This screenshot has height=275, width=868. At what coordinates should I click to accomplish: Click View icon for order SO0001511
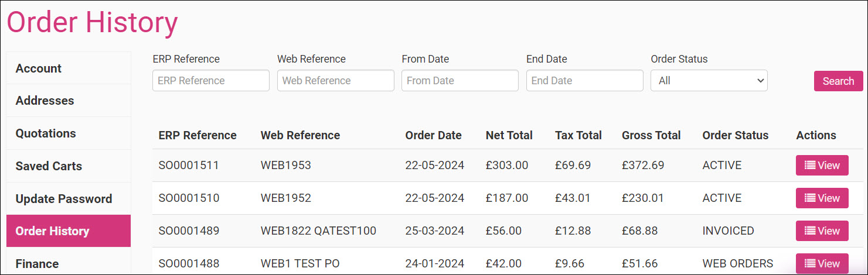click(x=822, y=166)
